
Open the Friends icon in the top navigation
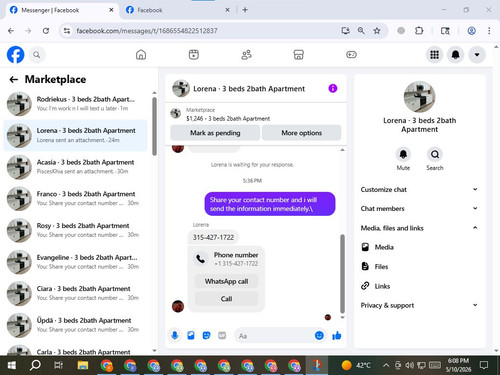tap(246, 55)
